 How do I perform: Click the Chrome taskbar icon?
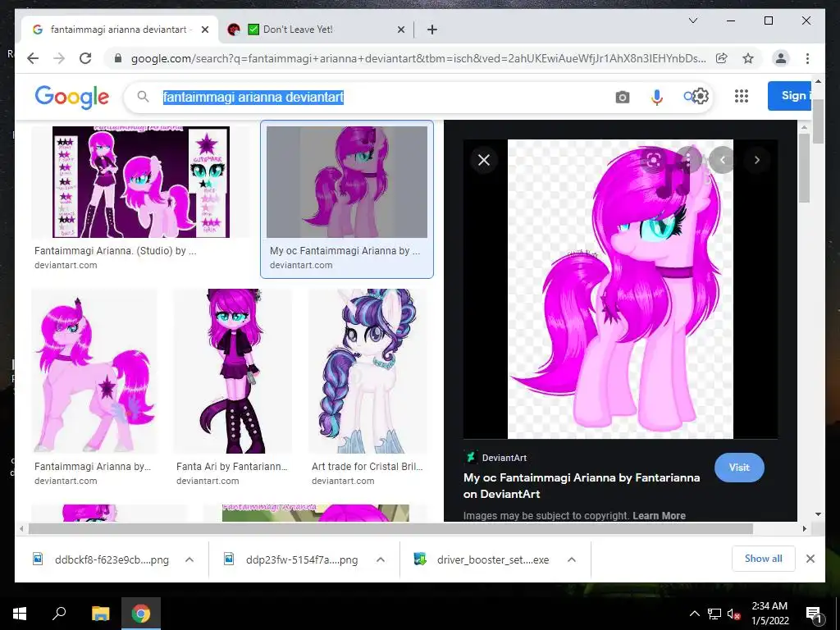(141, 614)
